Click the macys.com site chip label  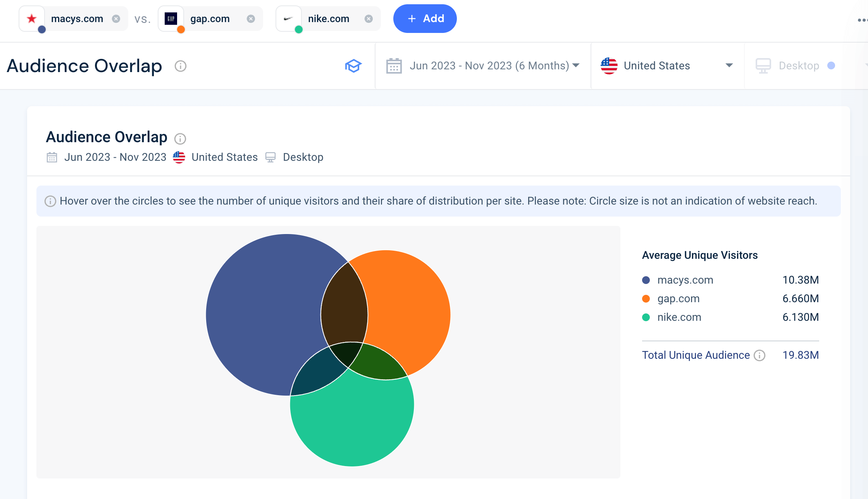(77, 19)
